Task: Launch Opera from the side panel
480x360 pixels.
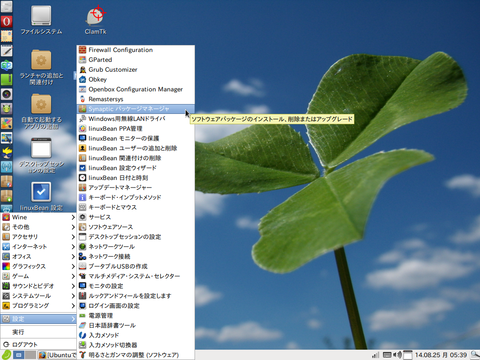Action: click(x=6, y=21)
